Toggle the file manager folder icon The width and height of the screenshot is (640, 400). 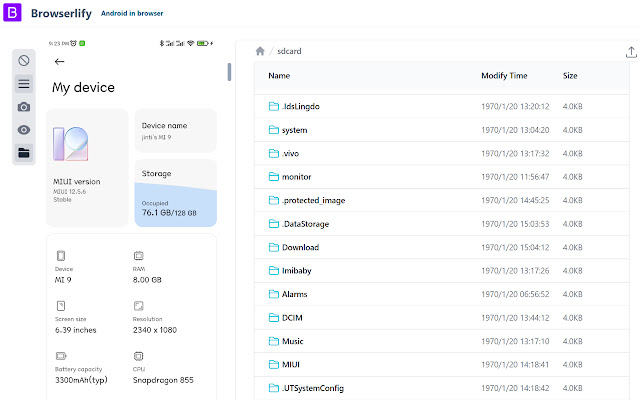click(24, 153)
